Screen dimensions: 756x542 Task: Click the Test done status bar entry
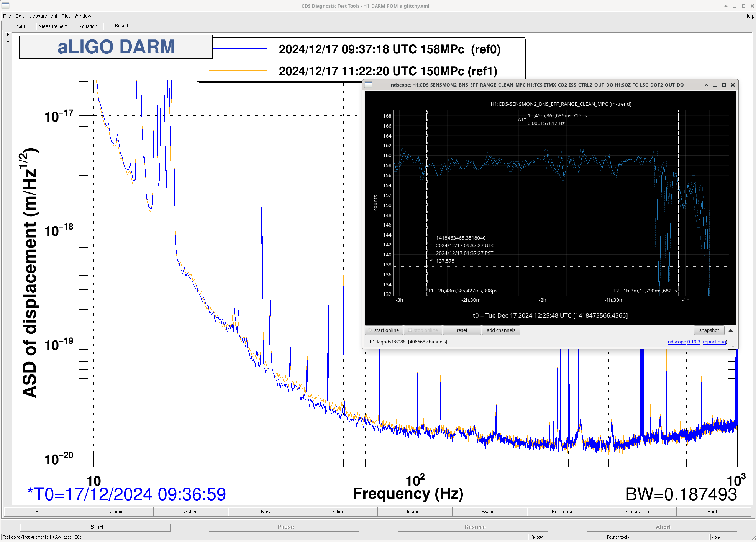pyautogui.click(x=42, y=537)
